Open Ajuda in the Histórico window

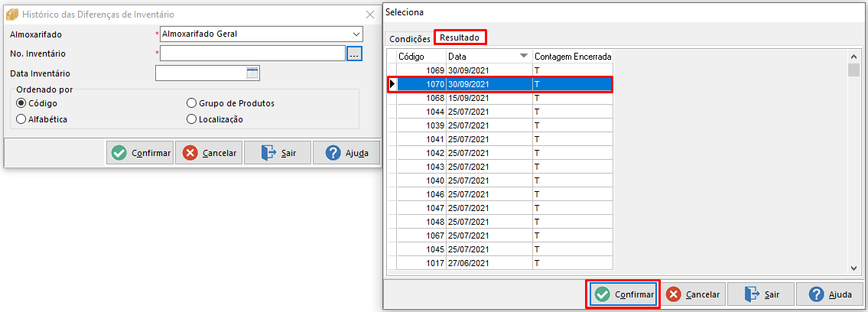[346, 153]
